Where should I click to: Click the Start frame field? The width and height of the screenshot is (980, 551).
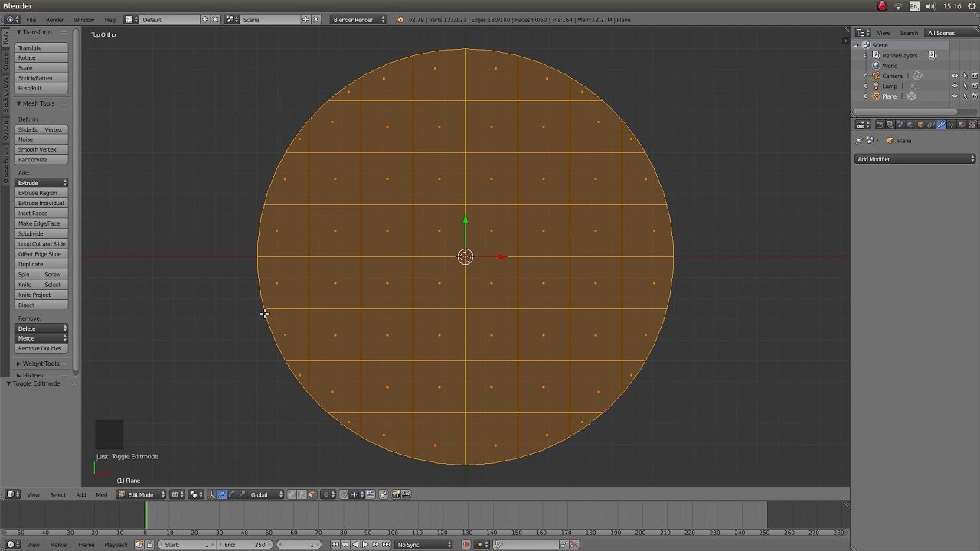[x=187, y=545]
